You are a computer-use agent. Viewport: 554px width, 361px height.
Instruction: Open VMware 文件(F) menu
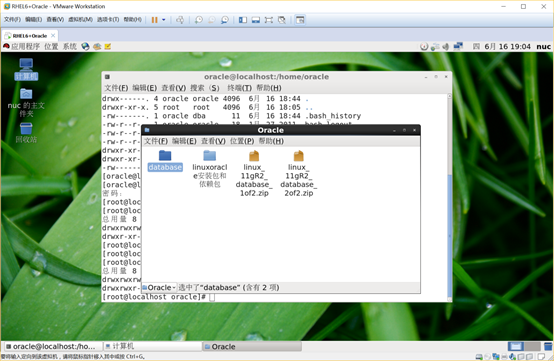(12, 19)
